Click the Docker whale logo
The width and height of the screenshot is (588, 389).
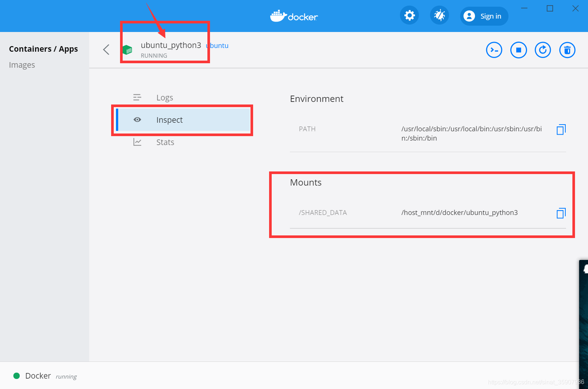[x=294, y=16]
